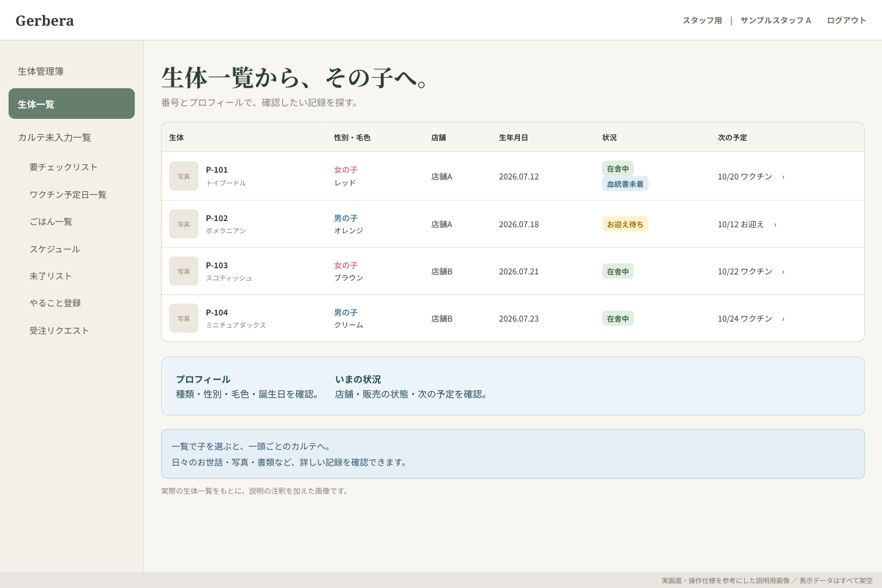The height and width of the screenshot is (588, 882).
Task: Click the プロフィール info heading
Action: pos(203,380)
